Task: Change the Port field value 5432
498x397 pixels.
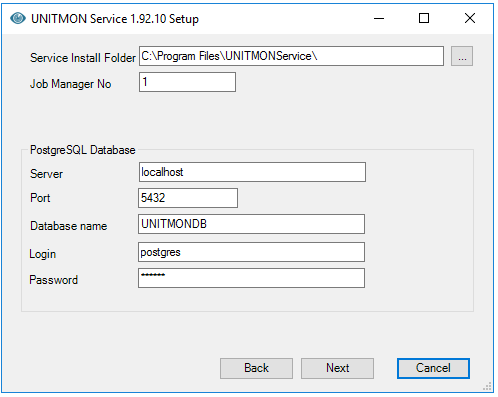Action: [188, 198]
